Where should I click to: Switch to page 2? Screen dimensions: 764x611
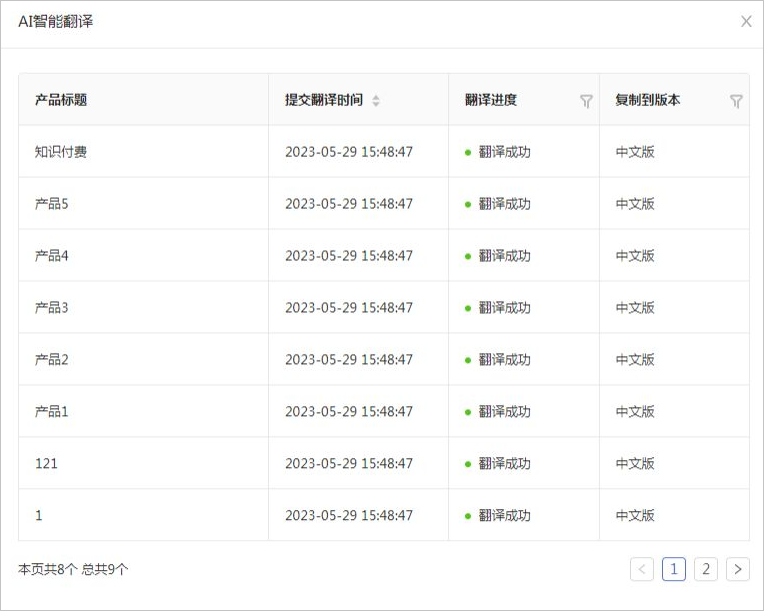coord(706,569)
